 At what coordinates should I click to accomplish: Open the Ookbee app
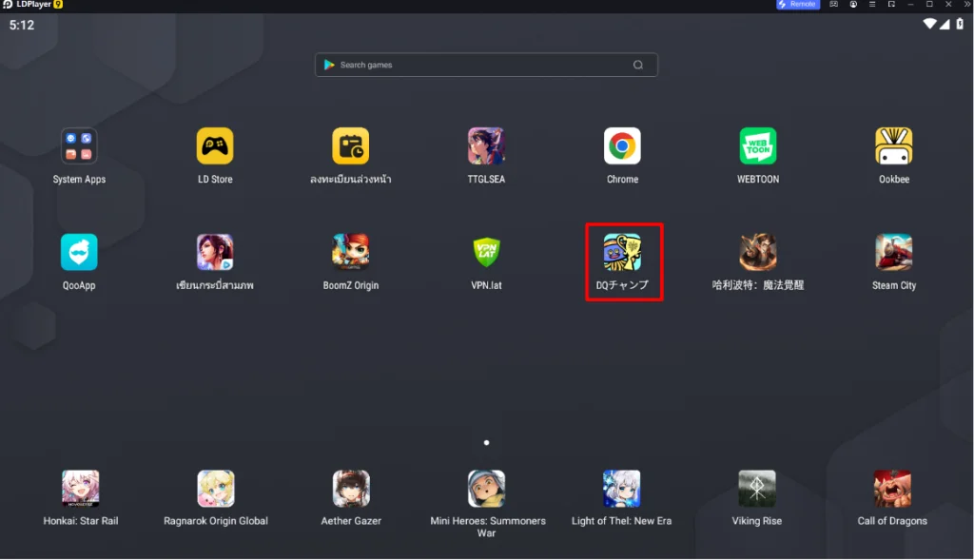tap(893, 145)
